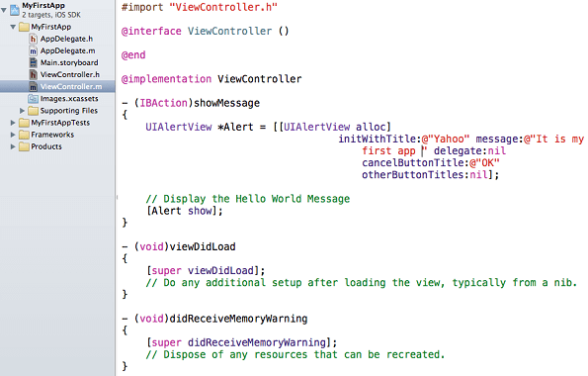The width and height of the screenshot is (588, 376).
Task: Click the AppDelegate.h header file icon
Action: 34,39
